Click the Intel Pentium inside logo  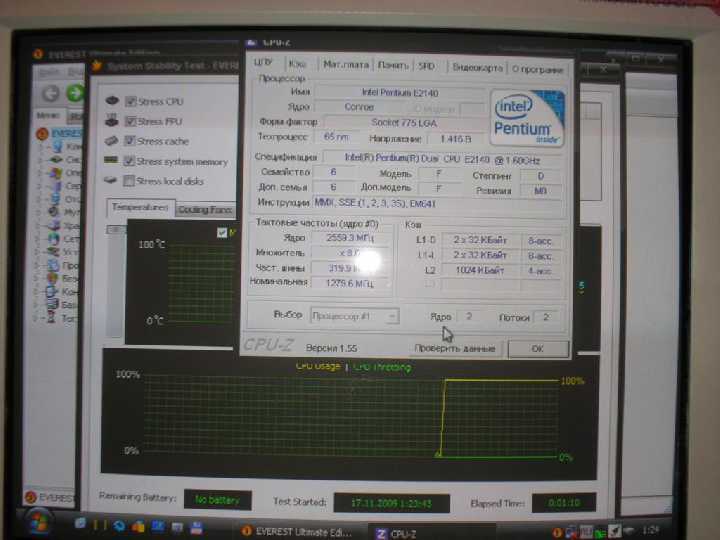[528, 118]
